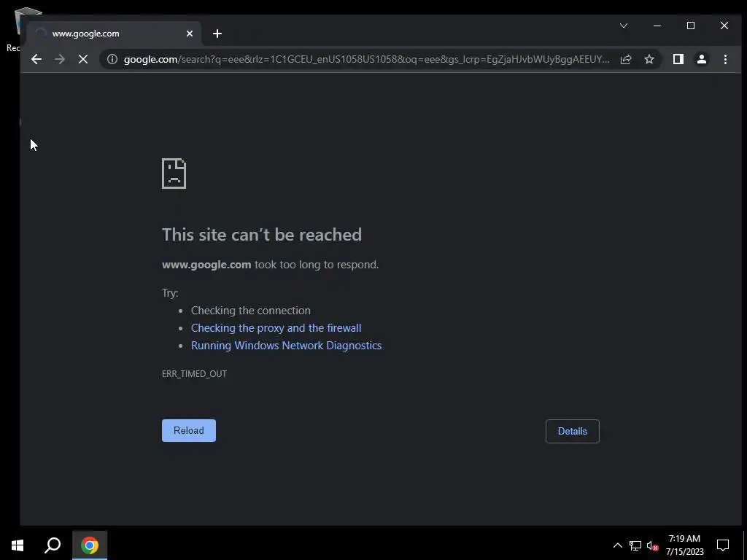Maximize the Chrome window

(690, 26)
